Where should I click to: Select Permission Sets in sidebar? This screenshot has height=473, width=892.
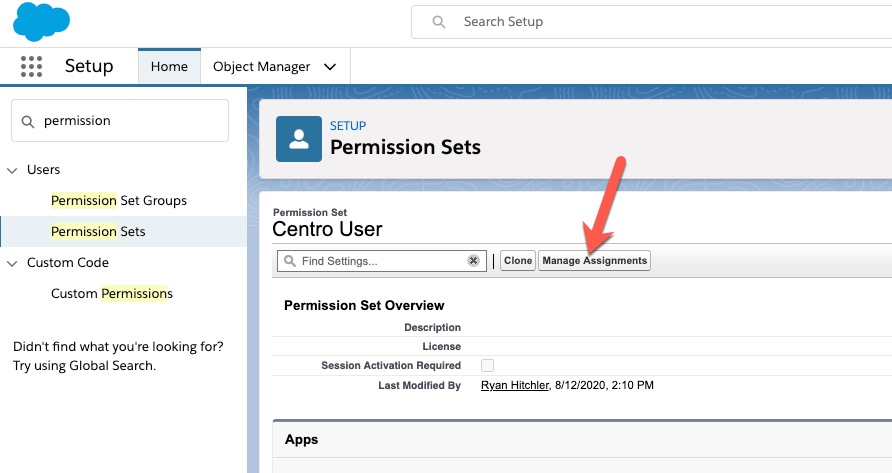click(x=98, y=231)
